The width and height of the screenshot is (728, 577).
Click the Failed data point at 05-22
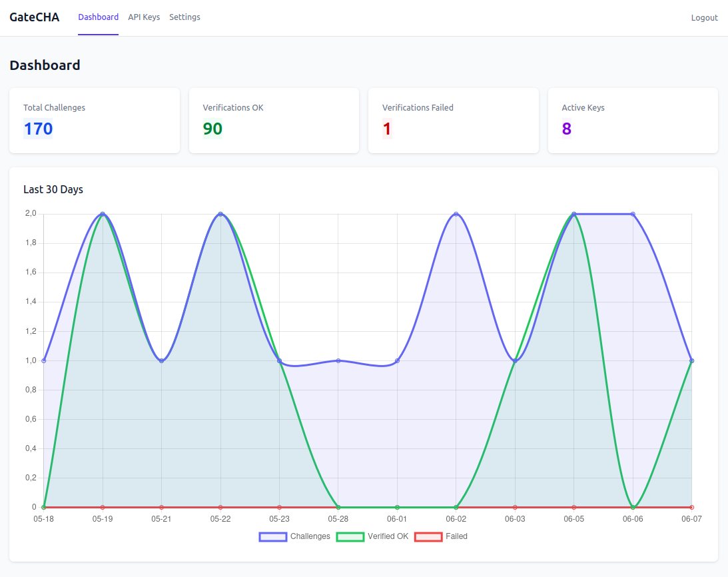220,507
